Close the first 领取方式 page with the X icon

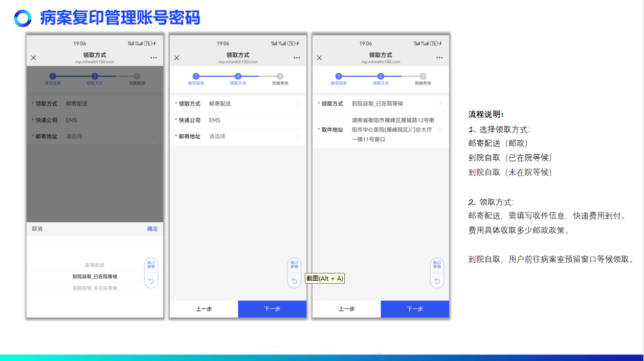tap(33, 57)
